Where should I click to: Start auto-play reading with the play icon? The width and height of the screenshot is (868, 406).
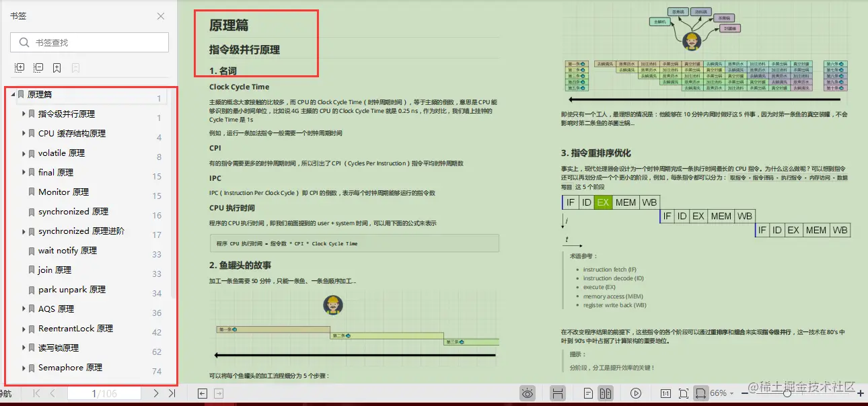click(x=635, y=393)
